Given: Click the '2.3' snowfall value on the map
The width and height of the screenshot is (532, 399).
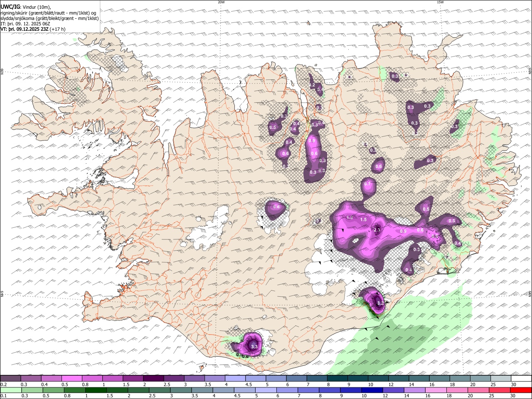Looking at the screenshot, I should (377, 229).
